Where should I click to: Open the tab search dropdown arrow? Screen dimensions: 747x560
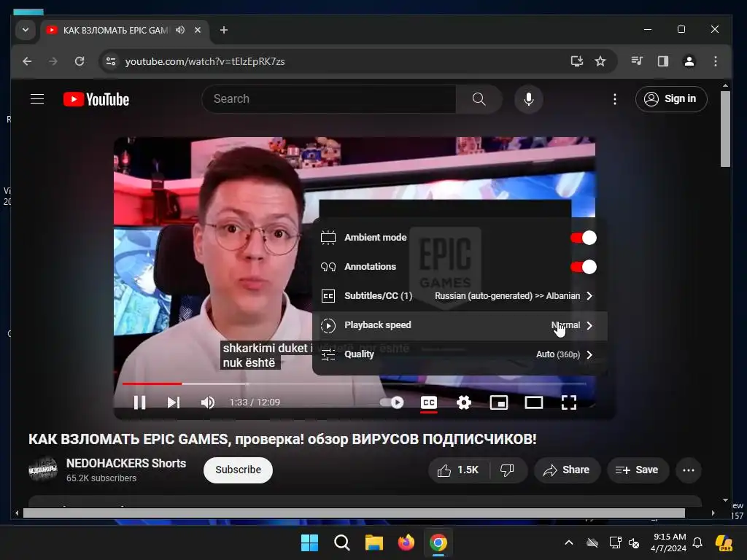tap(26, 30)
